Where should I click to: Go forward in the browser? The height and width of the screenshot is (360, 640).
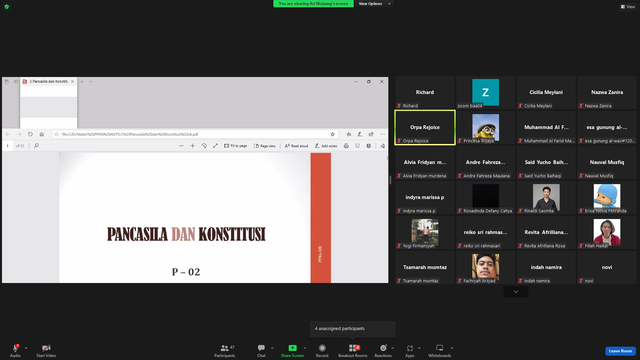pyautogui.click(x=19, y=134)
